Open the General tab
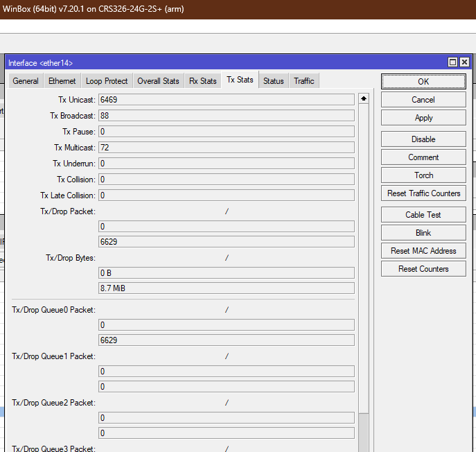The height and width of the screenshot is (452, 476). (26, 81)
